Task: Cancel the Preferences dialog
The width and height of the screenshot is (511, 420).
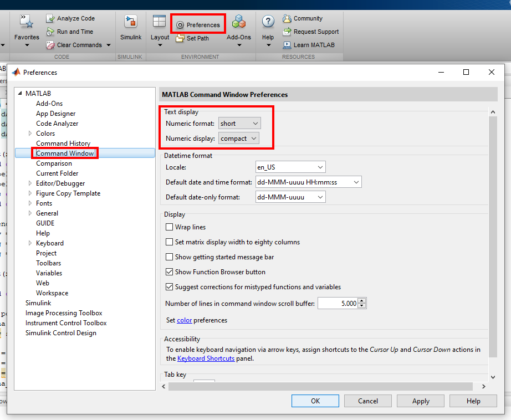Action: pyautogui.click(x=368, y=401)
